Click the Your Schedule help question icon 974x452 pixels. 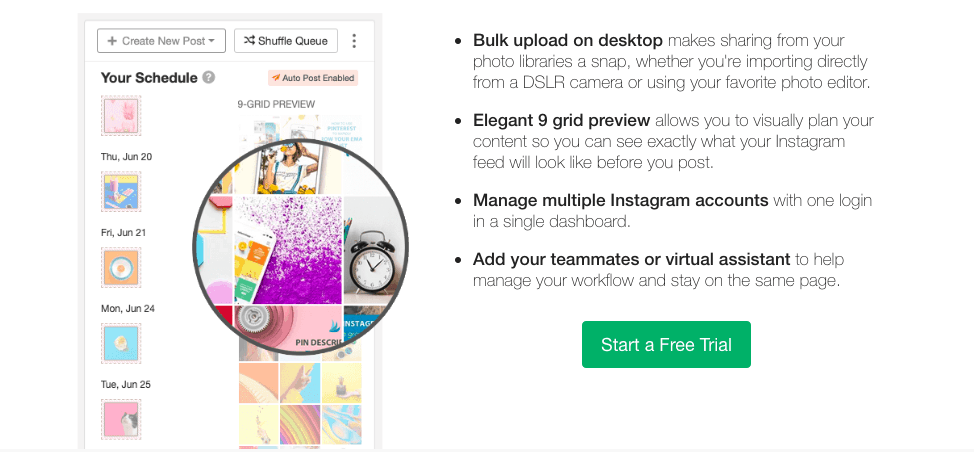209,78
